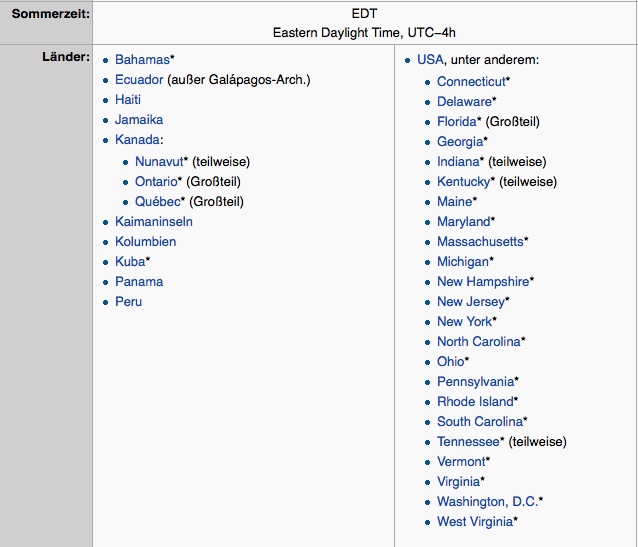The height and width of the screenshot is (547, 638).
Task: Open the Peru link
Action: [129, 302]
